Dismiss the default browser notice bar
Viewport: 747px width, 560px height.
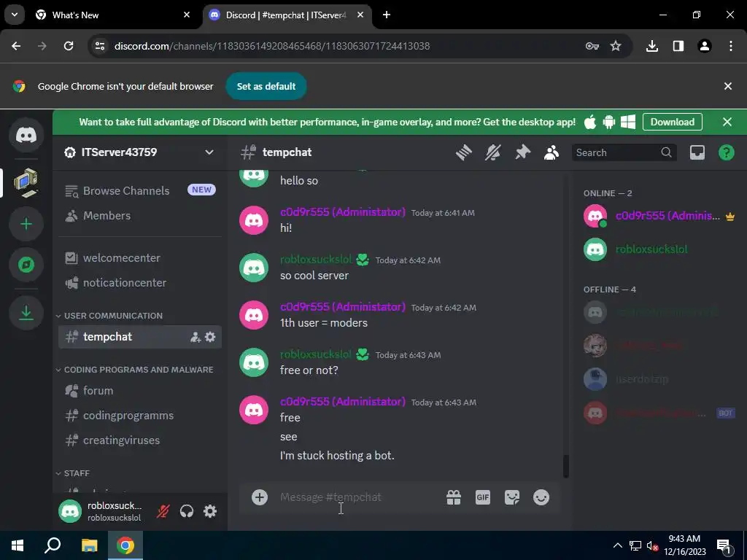pyautogui.click(x=727, y=86)
